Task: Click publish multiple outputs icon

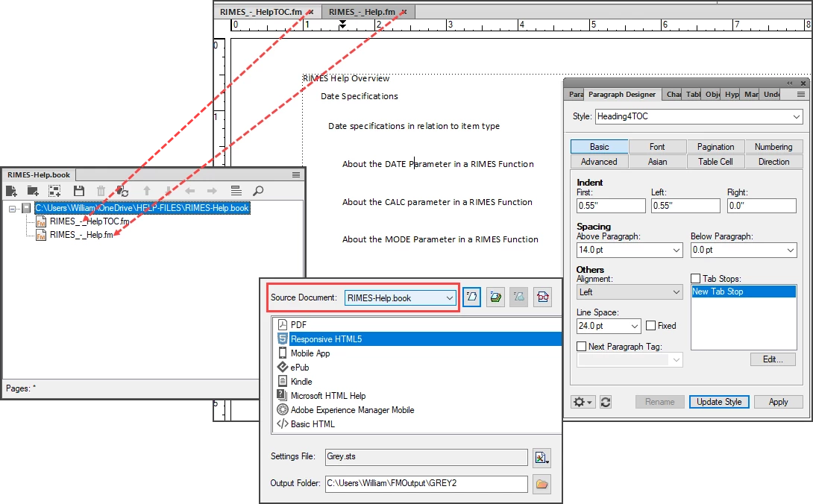Action: click(x=496, y=297)
